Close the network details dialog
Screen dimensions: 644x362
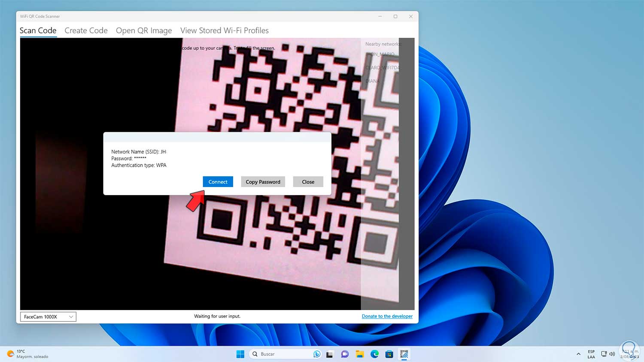(x=308, y=182)
